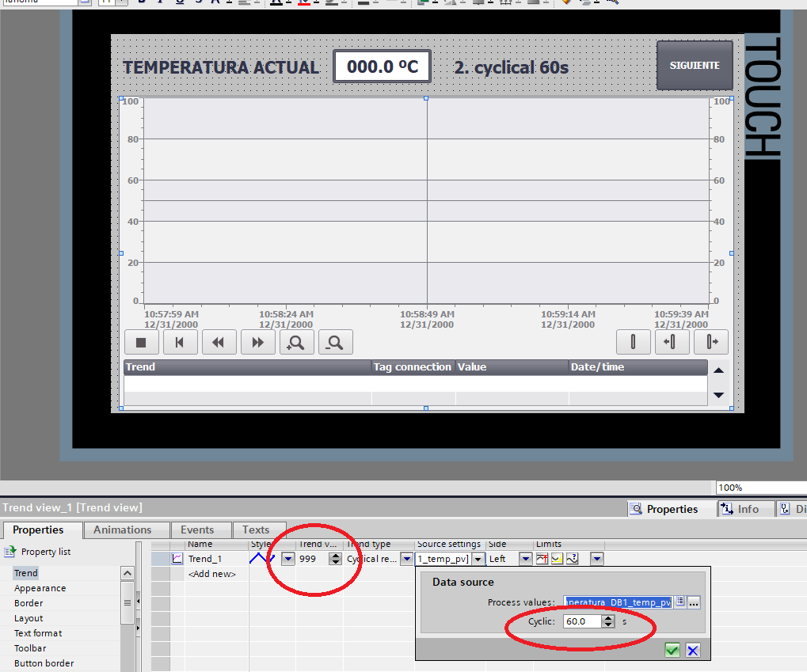Click the 100% zoom level field
The width and height of the screenshot is (807, 672).
pyautogui.click(x=761, y=488)
